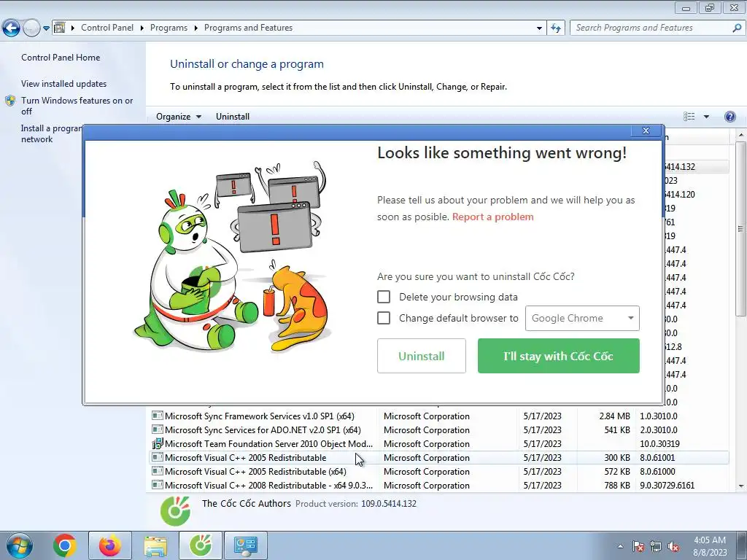Click icon of Microsoft Sync Framework Services

pyautogui.click(x=158, y=415)
